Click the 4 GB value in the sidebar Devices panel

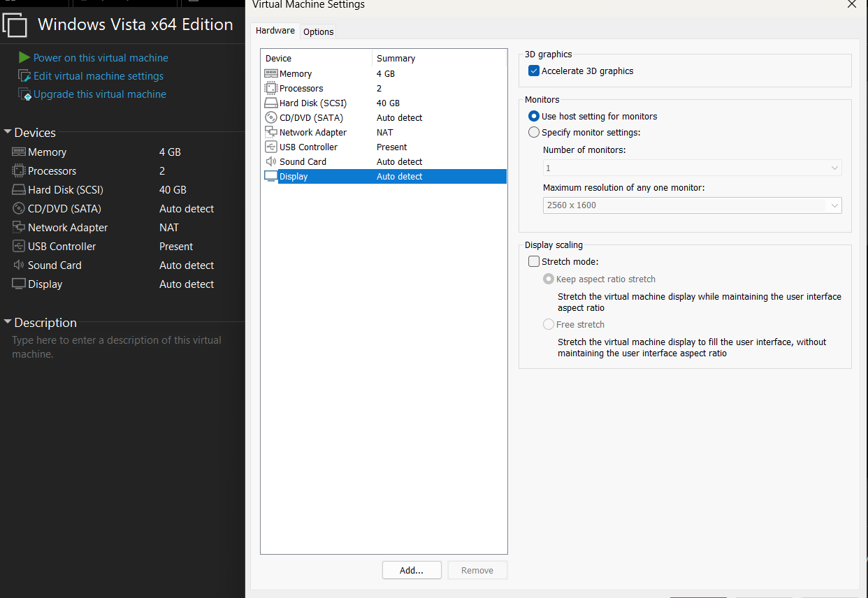pos(171,152)
